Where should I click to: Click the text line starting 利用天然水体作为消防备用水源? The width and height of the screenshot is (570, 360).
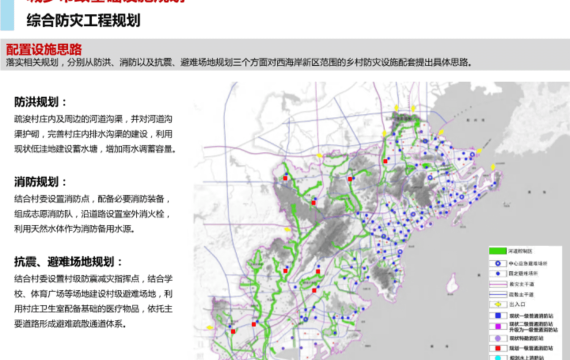point(74,229)
